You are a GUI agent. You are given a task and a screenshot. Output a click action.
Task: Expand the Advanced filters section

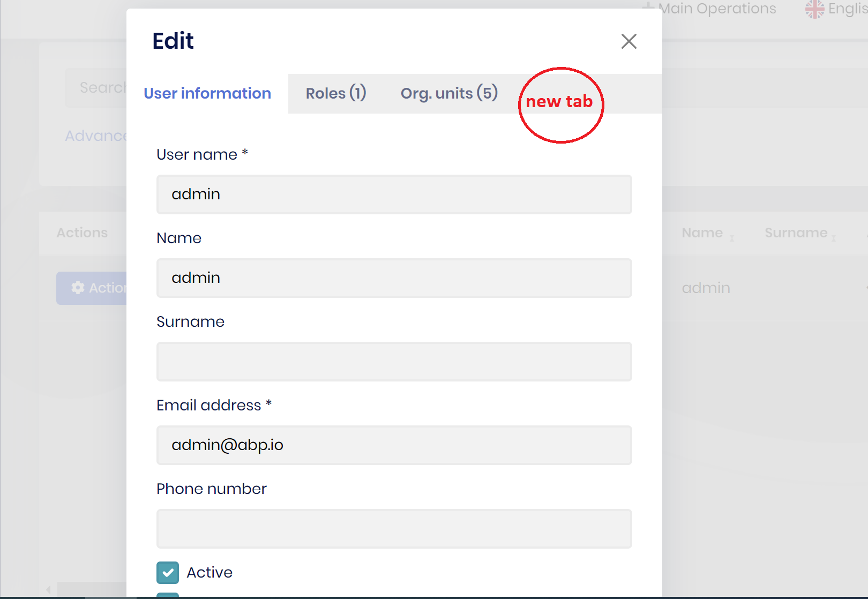95,136
